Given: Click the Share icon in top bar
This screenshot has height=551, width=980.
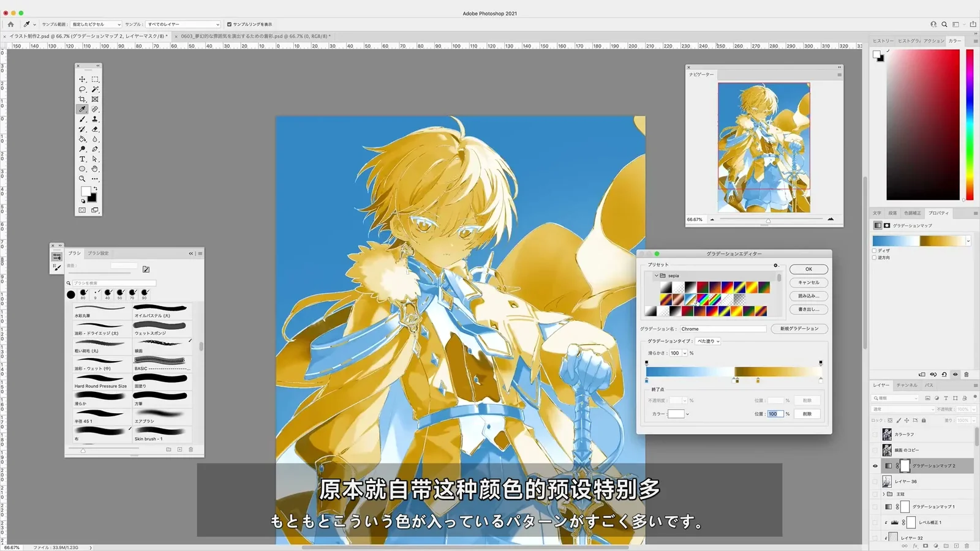Looking at the screenshot, I should [x=973, y=24].
